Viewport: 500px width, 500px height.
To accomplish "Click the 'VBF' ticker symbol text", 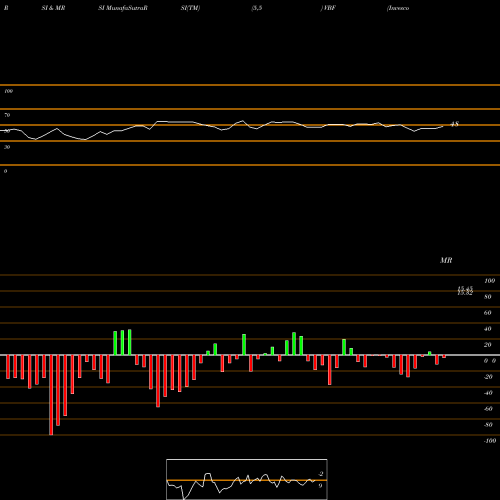I will click(x=329, y=8).
